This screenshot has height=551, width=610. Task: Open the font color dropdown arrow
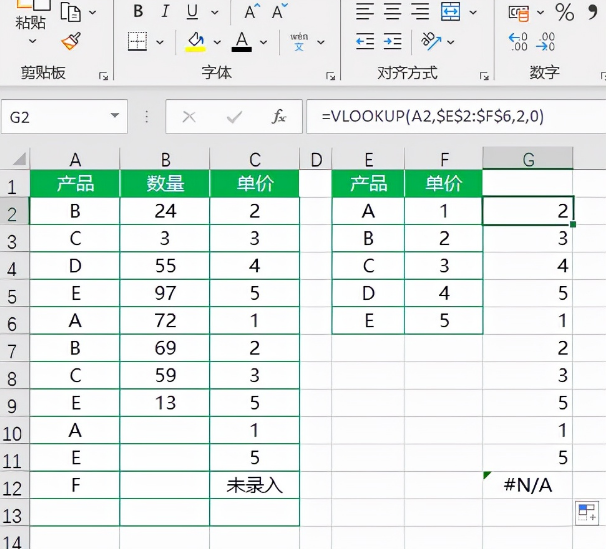[x=263, y=42]
